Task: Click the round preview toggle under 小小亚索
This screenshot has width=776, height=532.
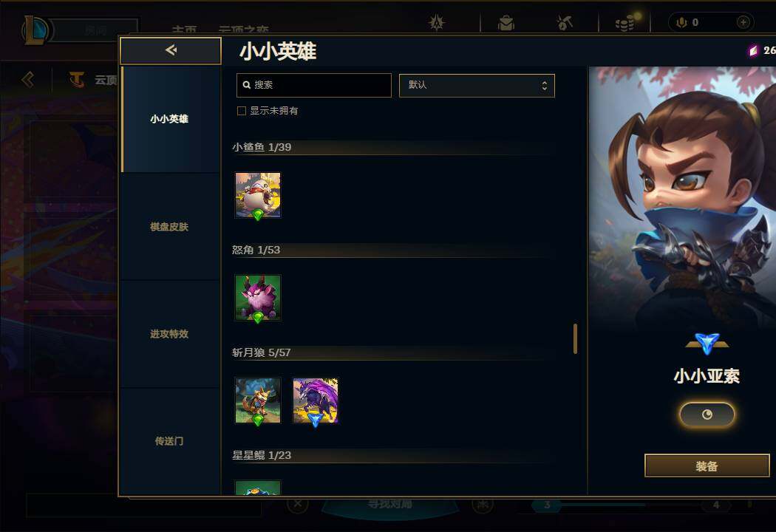Action: [707, 415]
